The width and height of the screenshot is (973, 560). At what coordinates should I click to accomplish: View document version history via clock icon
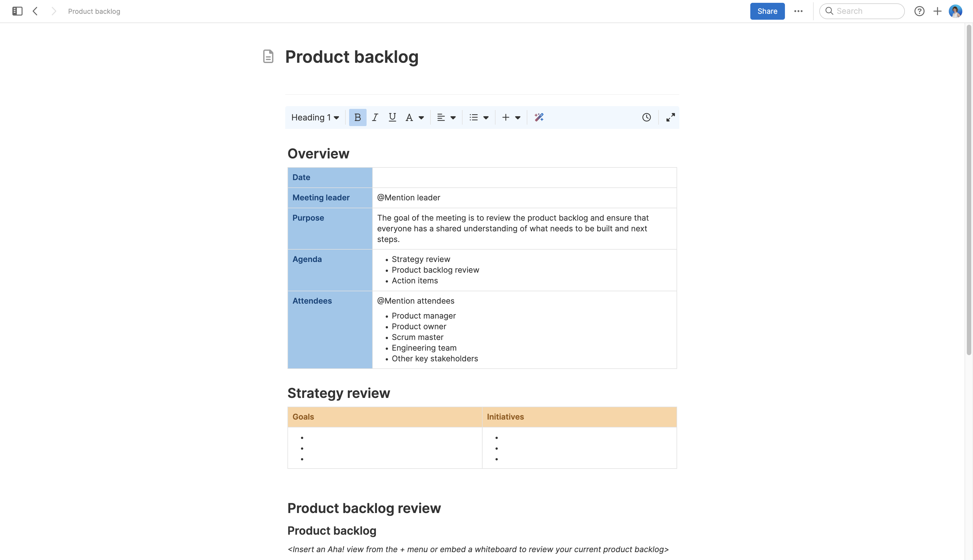coord(646,117)
